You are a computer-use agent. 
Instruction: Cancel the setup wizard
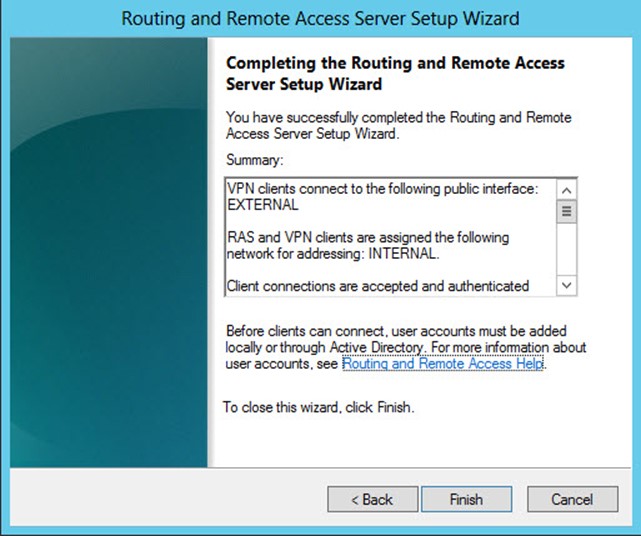(x=572, y=499)
